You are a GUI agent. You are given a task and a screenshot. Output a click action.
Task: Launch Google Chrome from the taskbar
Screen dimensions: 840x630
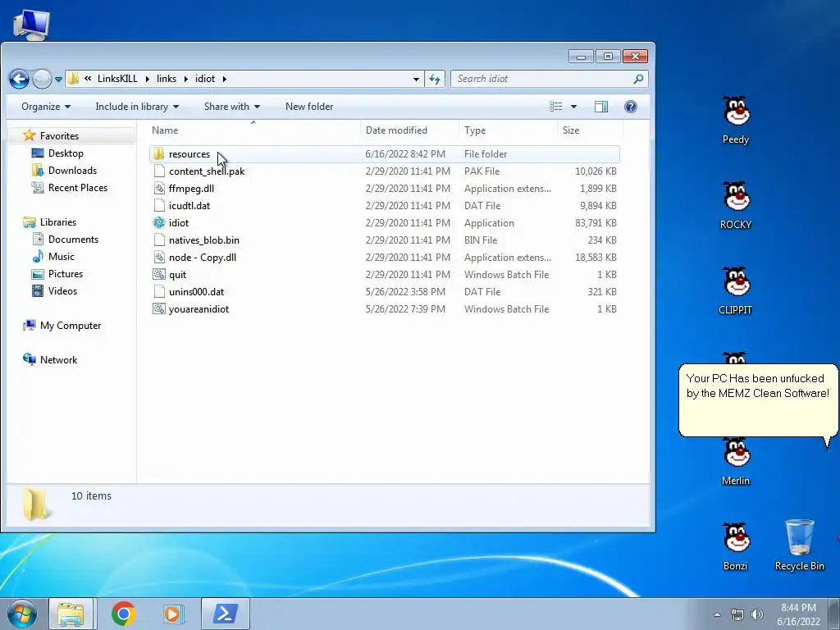pos(123,614)
